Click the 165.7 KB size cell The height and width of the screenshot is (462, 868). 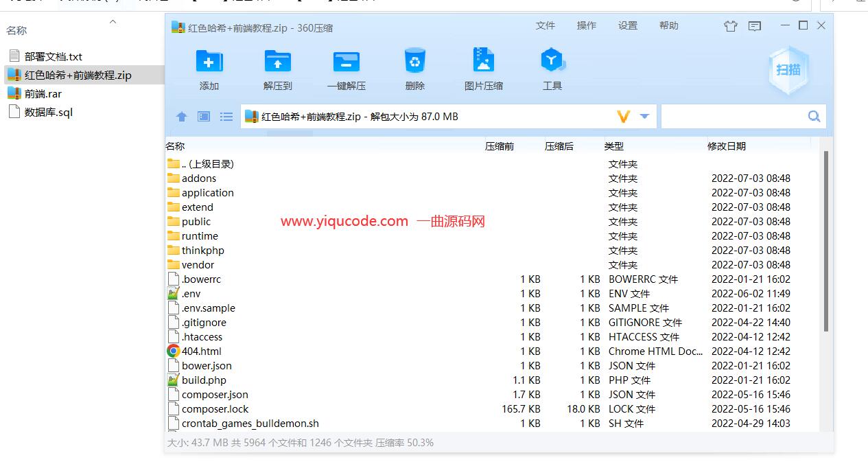[521, 409]
